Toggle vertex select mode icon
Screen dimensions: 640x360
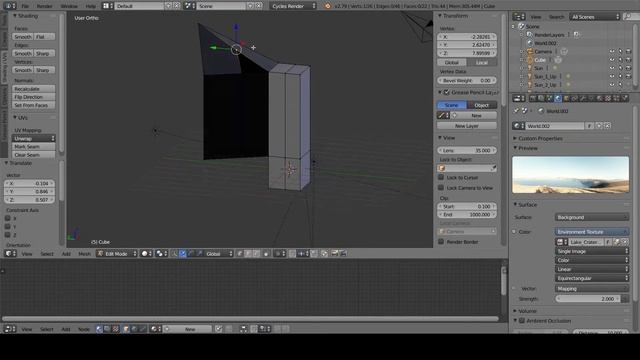coord(239,254)
